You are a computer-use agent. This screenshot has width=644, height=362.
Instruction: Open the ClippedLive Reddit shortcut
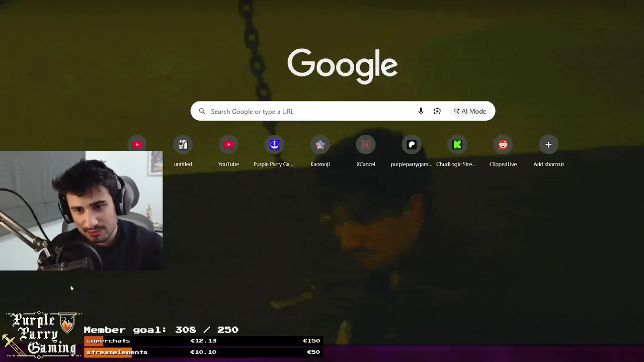503,145
